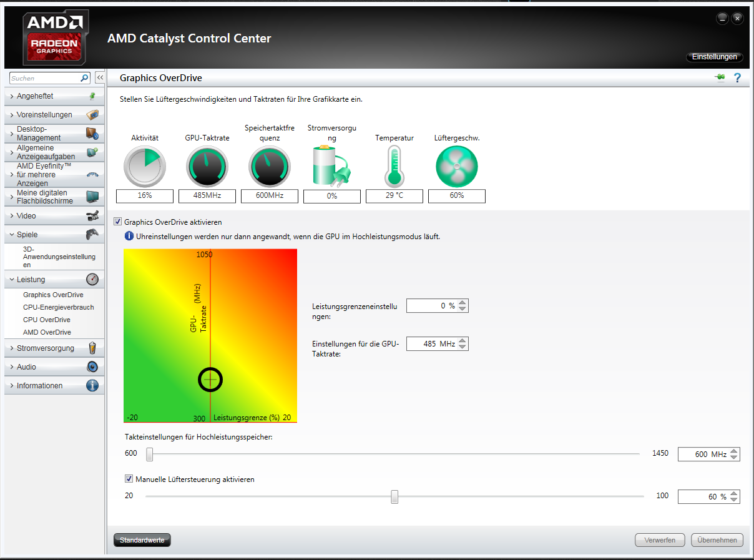Click the AMD Radeon Graphics logo
754x560 pixels.
tap(56, 37)
